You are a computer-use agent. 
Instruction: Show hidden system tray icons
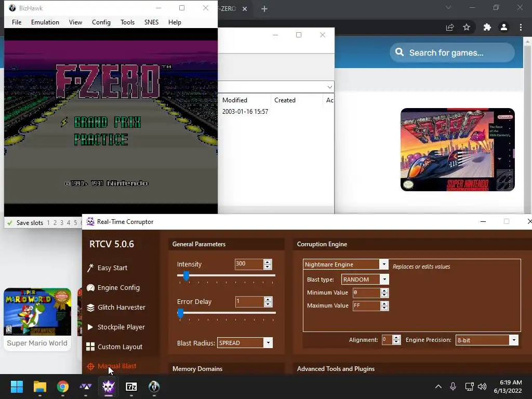point(438,387)
